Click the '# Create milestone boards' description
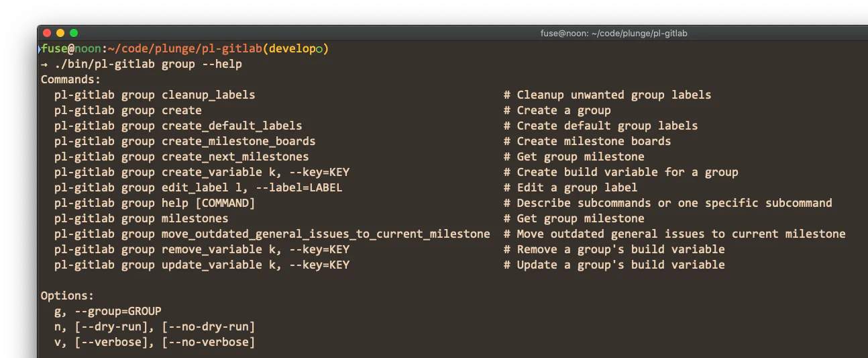This screenshot has height=358, width=868. pos(588,142)
